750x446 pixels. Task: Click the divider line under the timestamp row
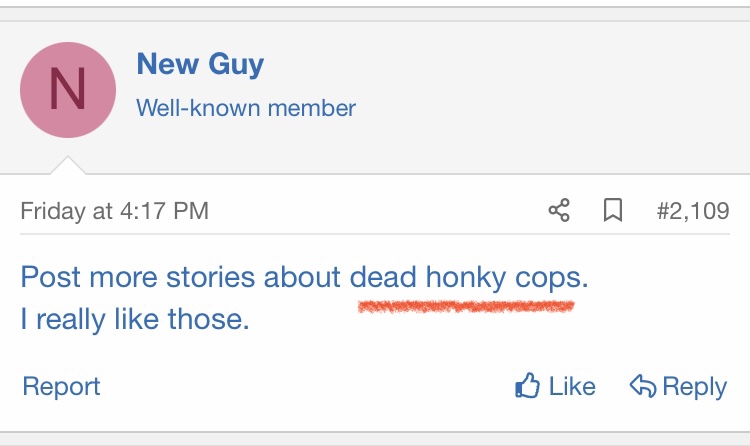tap(375, 234)
